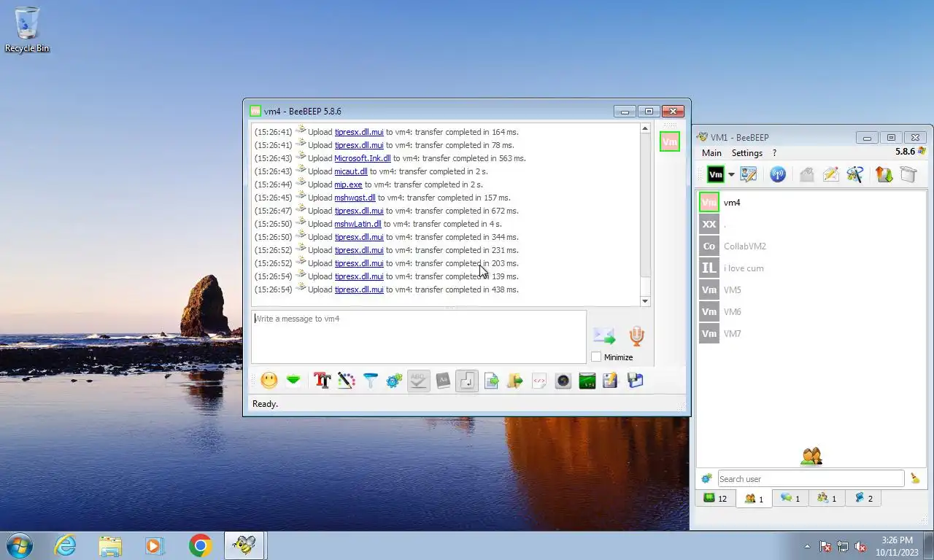The width and height of the screenshot is (934, 560).
Task: Open the mip.exe file link
Action: click(348, 184)
